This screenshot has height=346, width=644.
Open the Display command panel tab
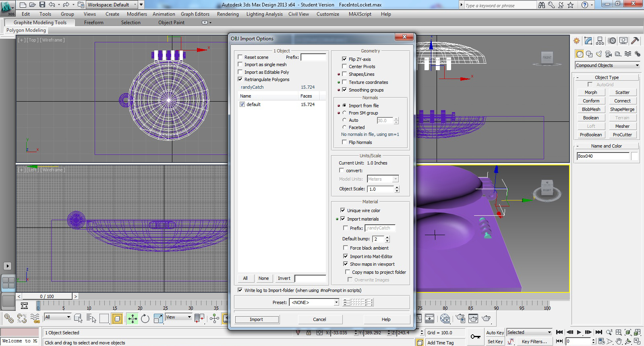coord(623,41)
